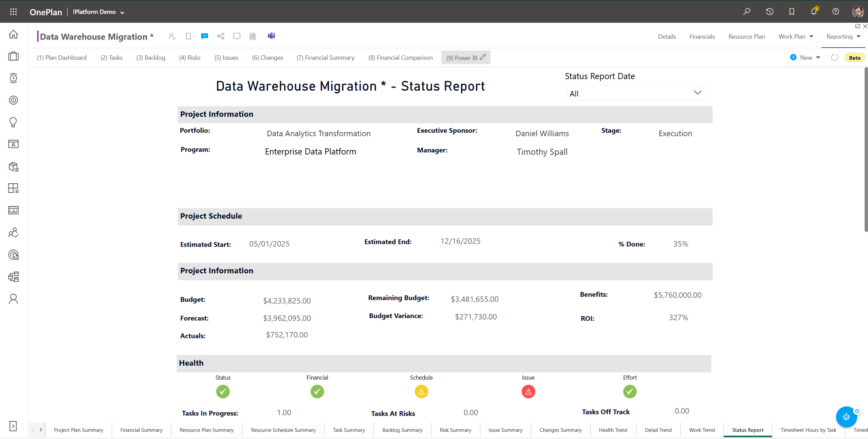Toggle the chatbot power icon
The height and width of the screenshot is (439, 868).
point(857,411)
